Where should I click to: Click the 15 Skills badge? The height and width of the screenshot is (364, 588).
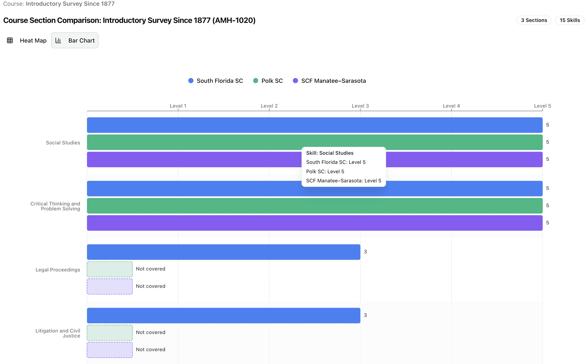tap(569, 20)
